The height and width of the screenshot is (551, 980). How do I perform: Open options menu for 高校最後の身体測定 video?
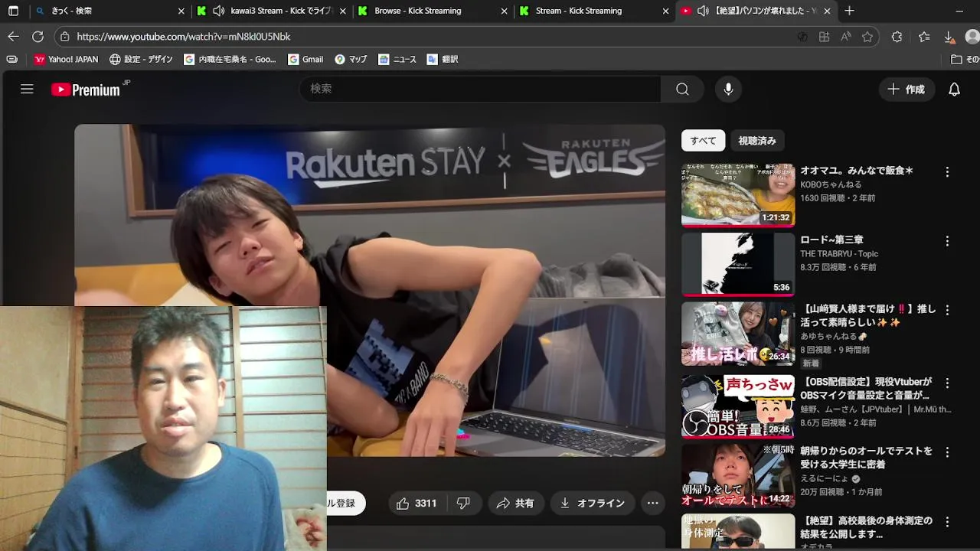(x=947, y=521)
